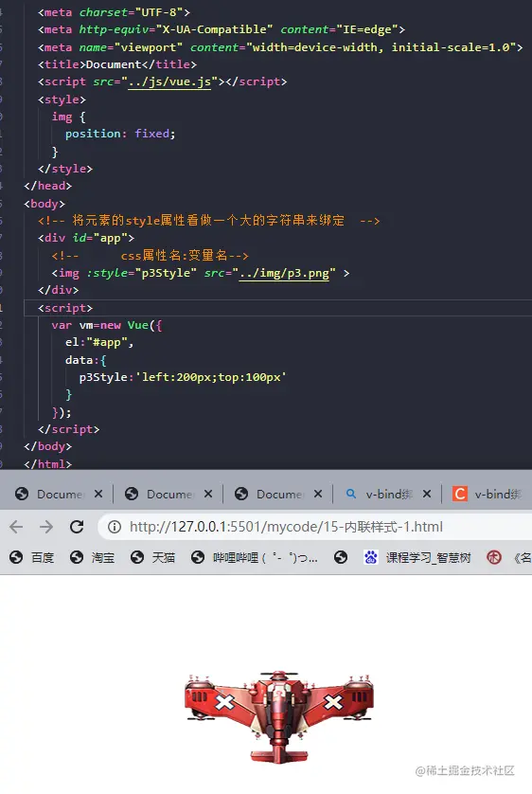Image resolution: width=532 pixels, height=794 pixels.
Task: Open the 百度 bookmark
Action: pyautogui.click(x=32, y=557)
